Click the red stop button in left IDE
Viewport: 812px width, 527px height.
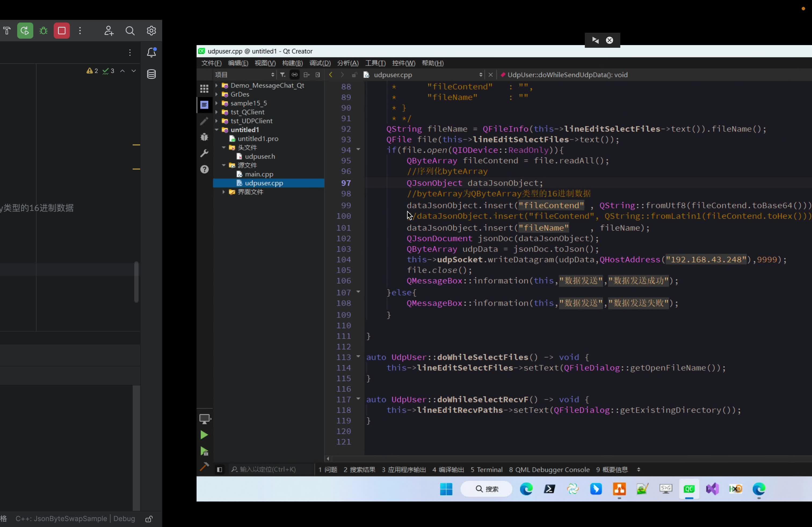coord(62,31)
